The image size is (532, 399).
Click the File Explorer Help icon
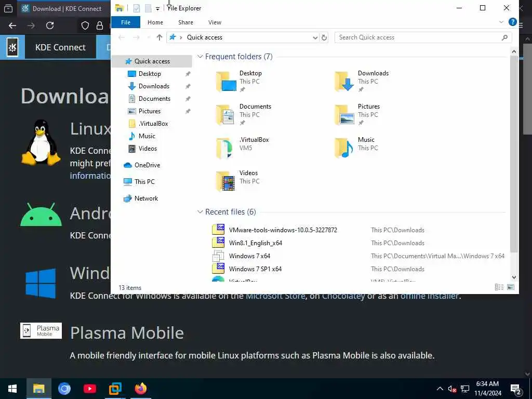point(513,22)
